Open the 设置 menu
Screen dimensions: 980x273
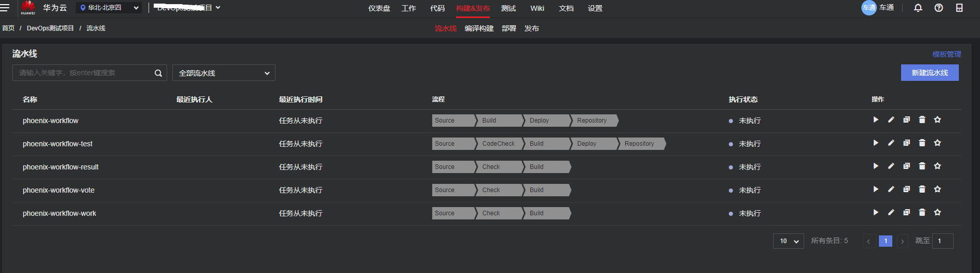click(x=595, y=8)
